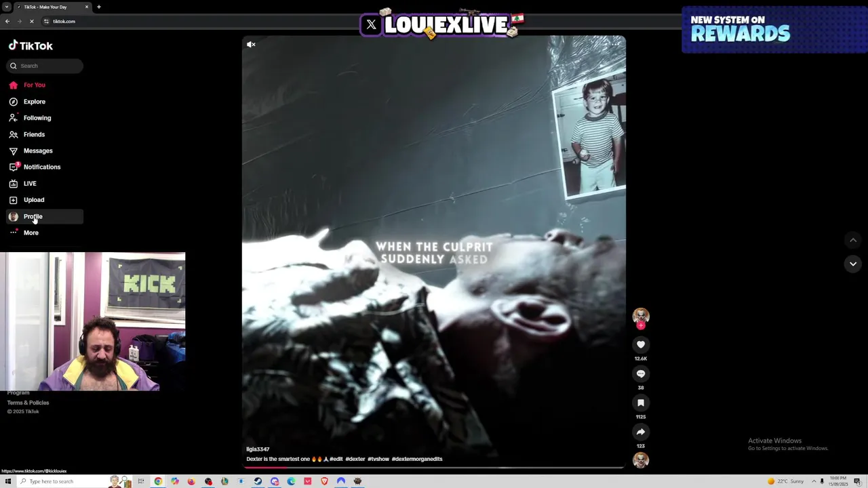Click the browser back arrow

(7, 21)
